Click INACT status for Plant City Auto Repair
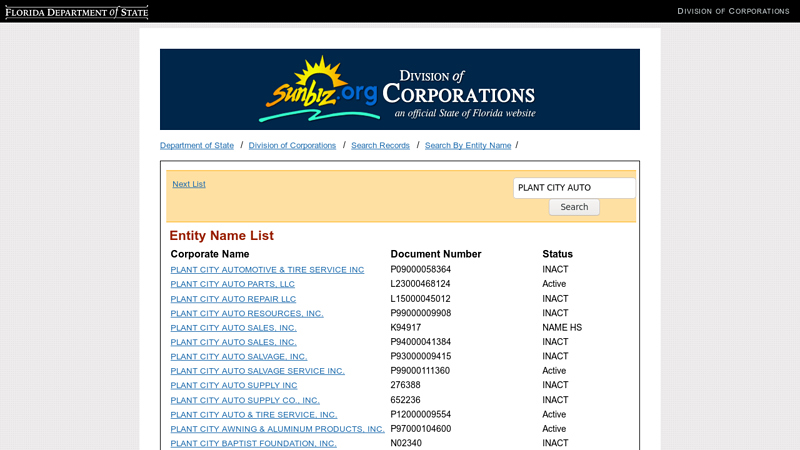The height and width of the screenshot is (450, 800). (555, 298)
